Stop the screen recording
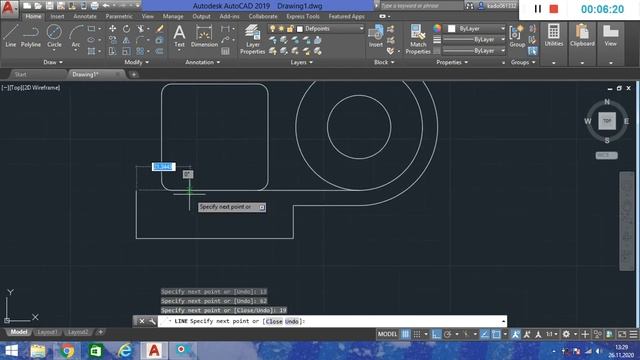 tap(554, 9)
